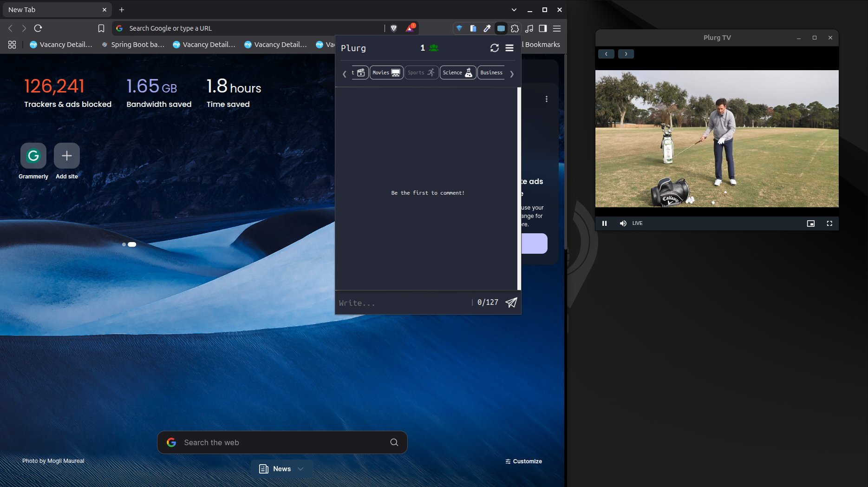This screenshot has height=487, width=868.
Task: Toggle the browser sidebar panel
Action: [x=542, y=28]
